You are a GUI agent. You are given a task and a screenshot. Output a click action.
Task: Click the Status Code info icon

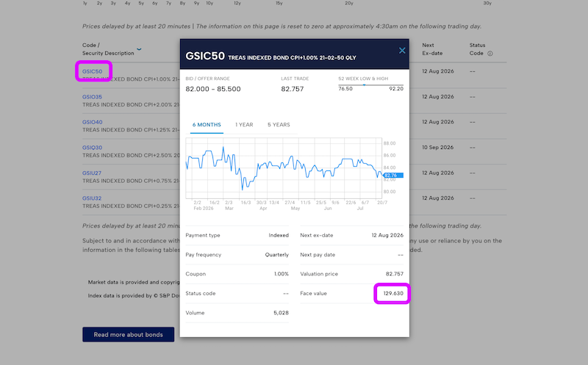pos(490,54)
